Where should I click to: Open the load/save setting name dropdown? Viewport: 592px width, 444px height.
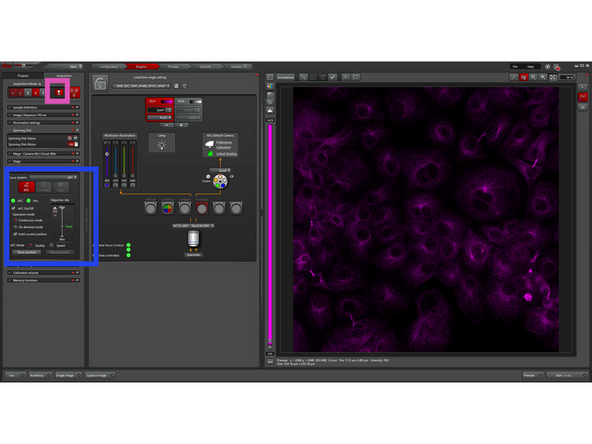point(141,86)
